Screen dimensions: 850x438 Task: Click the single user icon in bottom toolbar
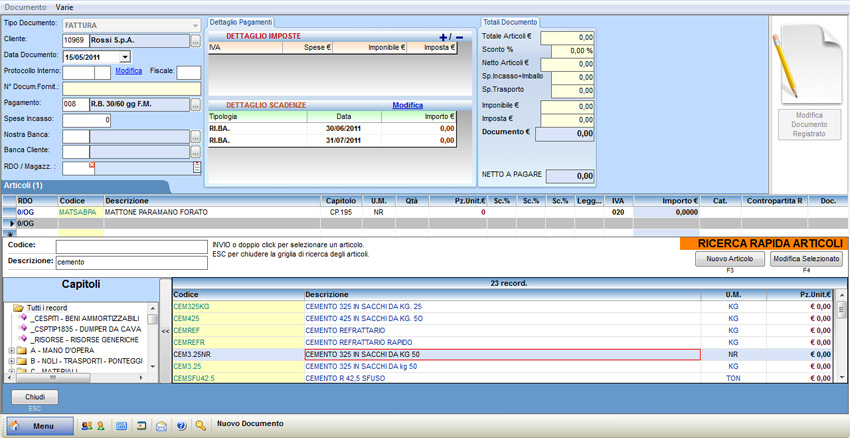tap(101, 426)
